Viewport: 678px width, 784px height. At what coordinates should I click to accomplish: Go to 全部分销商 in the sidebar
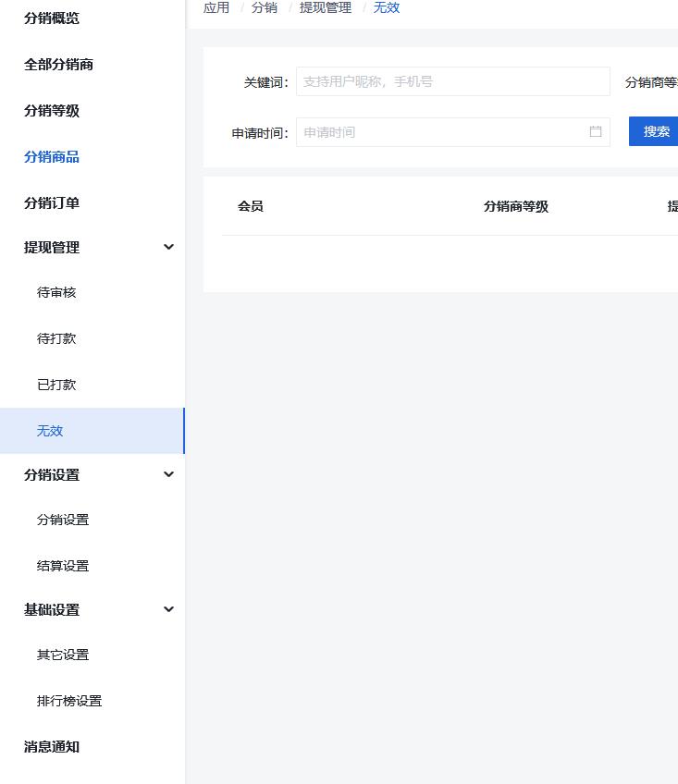click(x=58, y=65)
